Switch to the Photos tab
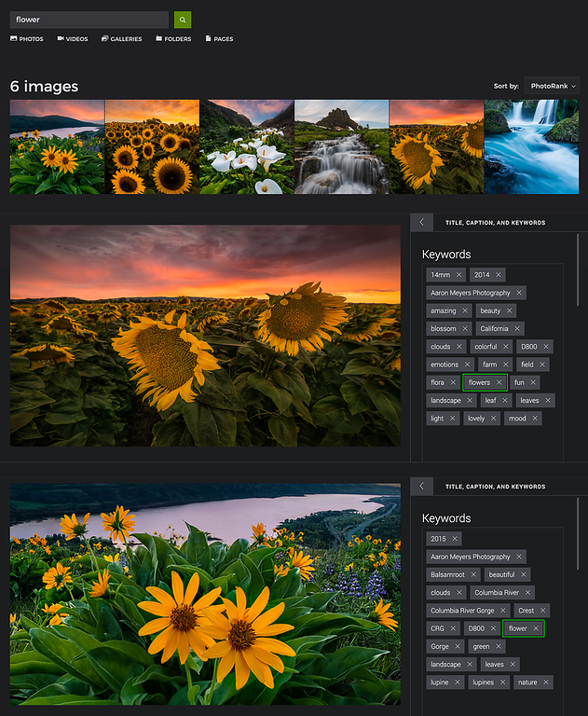The width and height of the screenshot is (588, 716). point(27,39)
